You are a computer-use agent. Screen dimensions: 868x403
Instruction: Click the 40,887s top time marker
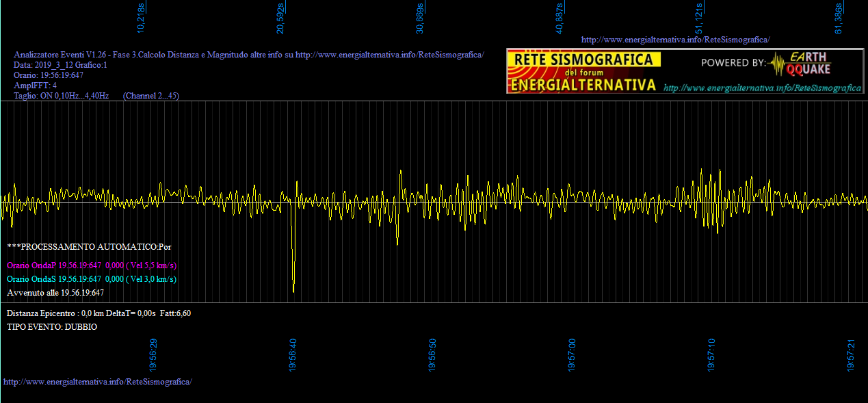pos(560,17)
